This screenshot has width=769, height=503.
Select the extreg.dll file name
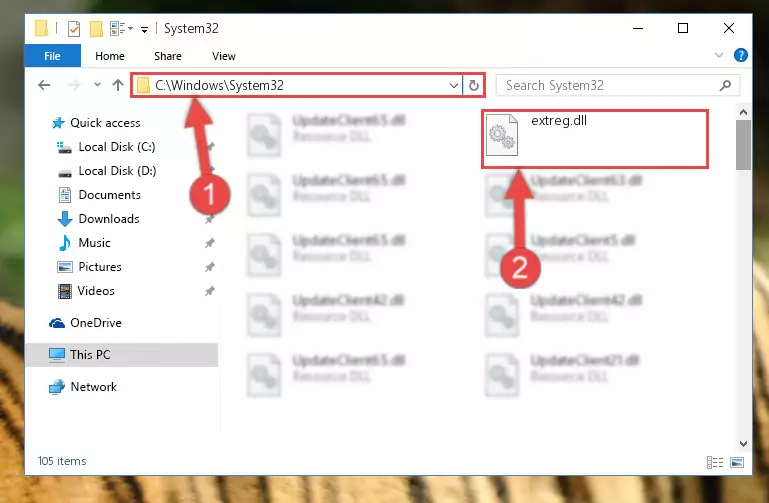point(559,121)
